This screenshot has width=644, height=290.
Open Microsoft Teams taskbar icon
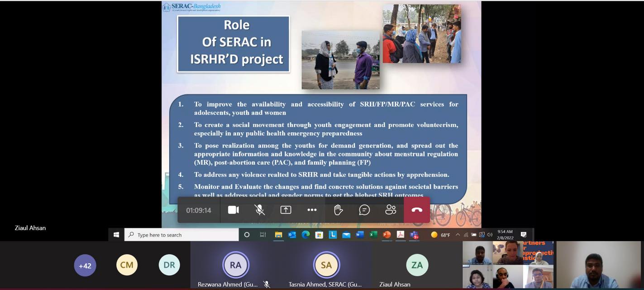coord(414,235)
